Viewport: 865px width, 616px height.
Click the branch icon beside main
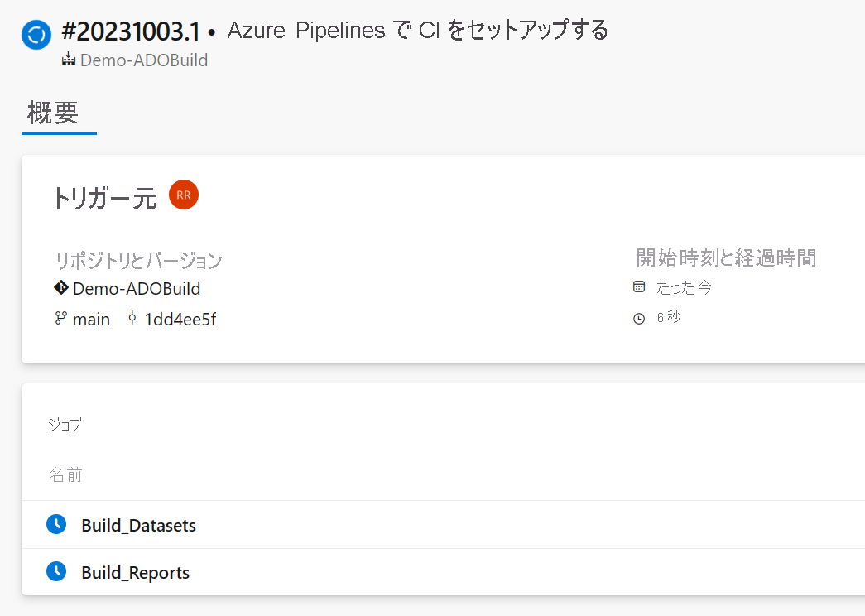point(60,319)
